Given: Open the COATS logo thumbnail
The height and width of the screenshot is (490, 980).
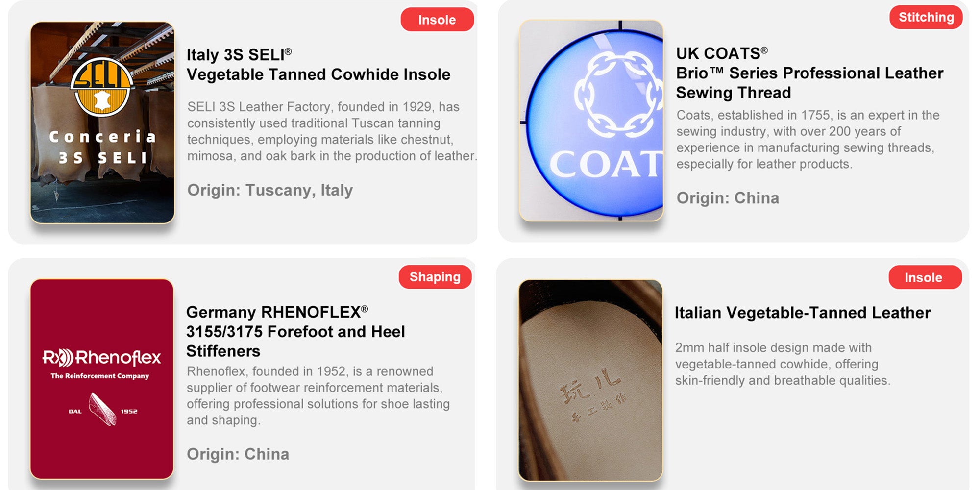Looking at the screenshot, I should [591, 120].
